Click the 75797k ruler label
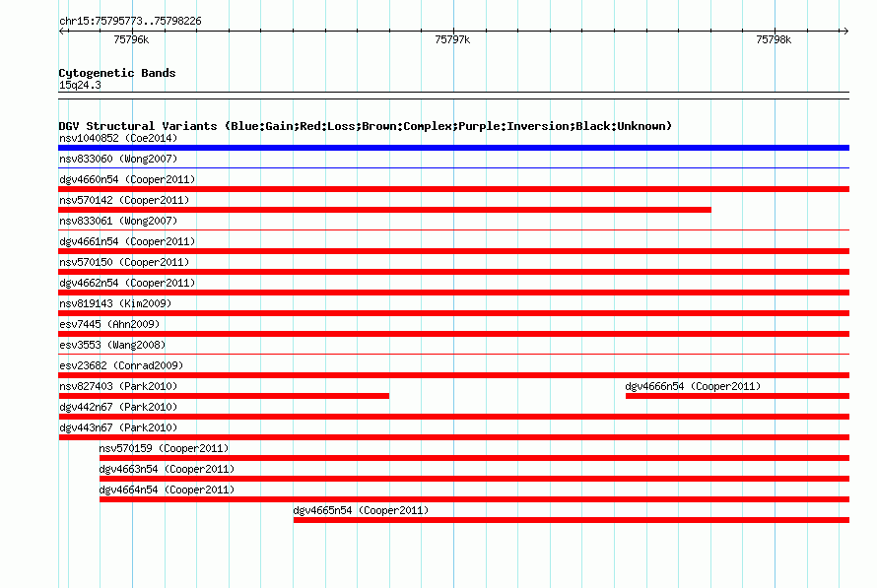 pos(452,39)
